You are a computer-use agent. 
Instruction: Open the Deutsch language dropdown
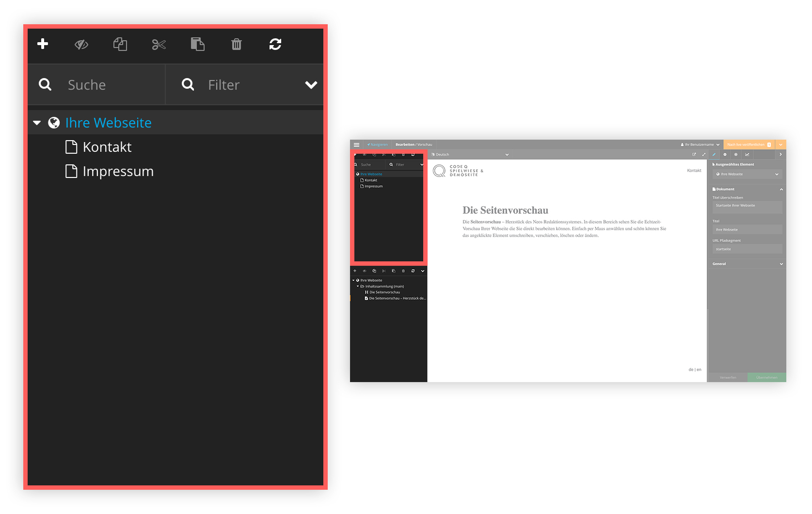pyautogui.click(x=470, y=155)
